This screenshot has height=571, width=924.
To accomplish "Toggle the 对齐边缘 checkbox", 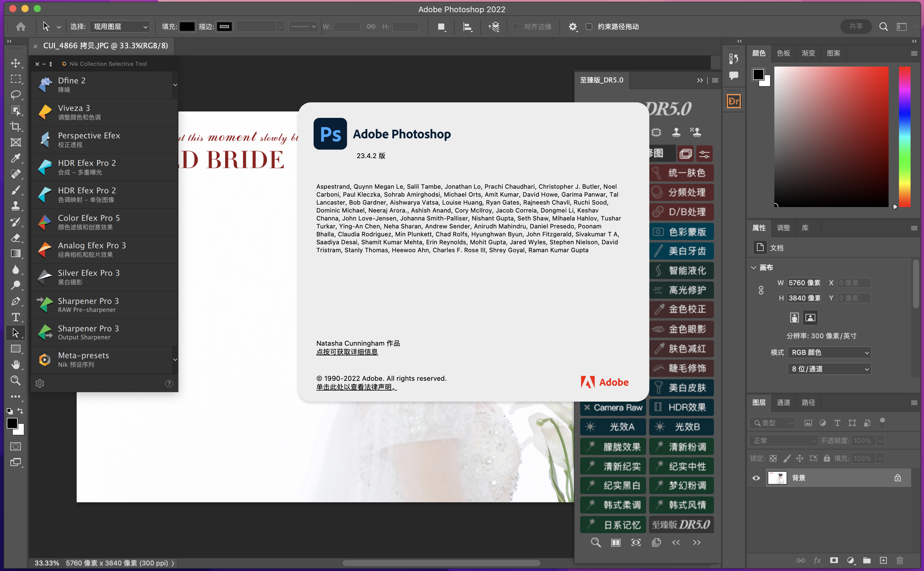I will [515, 27].
